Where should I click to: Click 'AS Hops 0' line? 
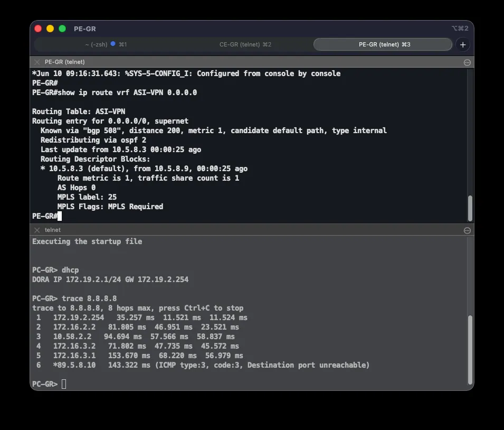[x=77, y=188]
